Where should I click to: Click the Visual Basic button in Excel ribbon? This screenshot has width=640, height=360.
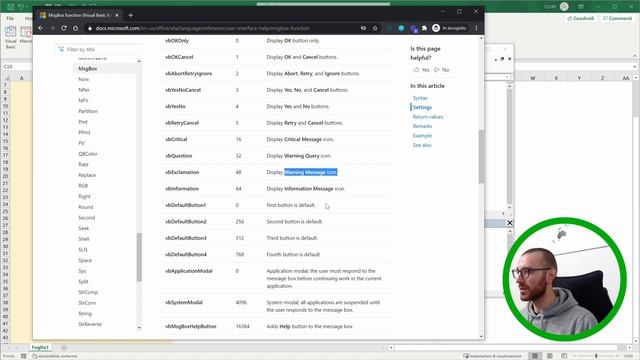tap(11, 37)
